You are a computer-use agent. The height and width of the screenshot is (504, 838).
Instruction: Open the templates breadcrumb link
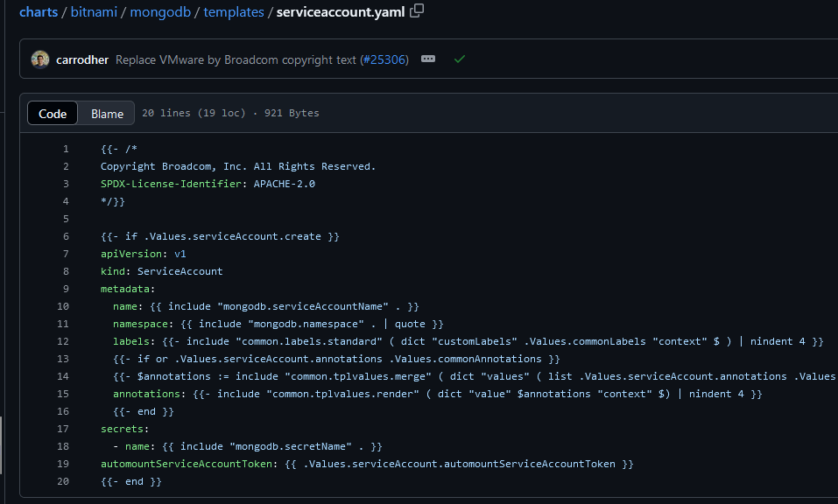(x=234, y=11)
